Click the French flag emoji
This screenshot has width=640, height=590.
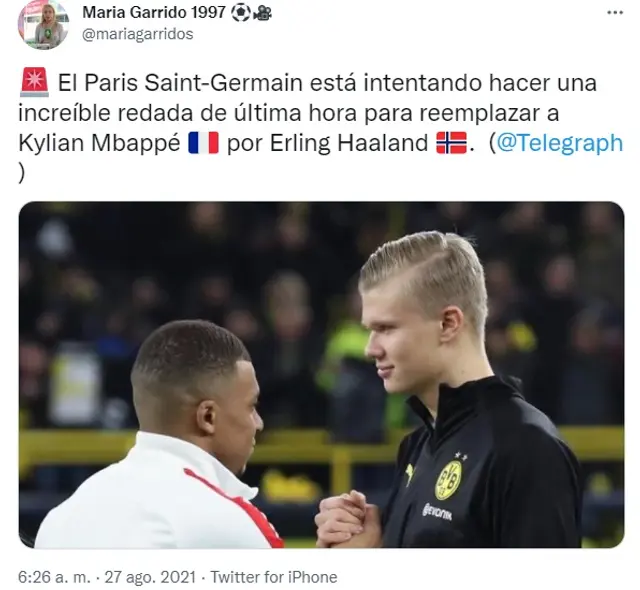coord(203,143)
